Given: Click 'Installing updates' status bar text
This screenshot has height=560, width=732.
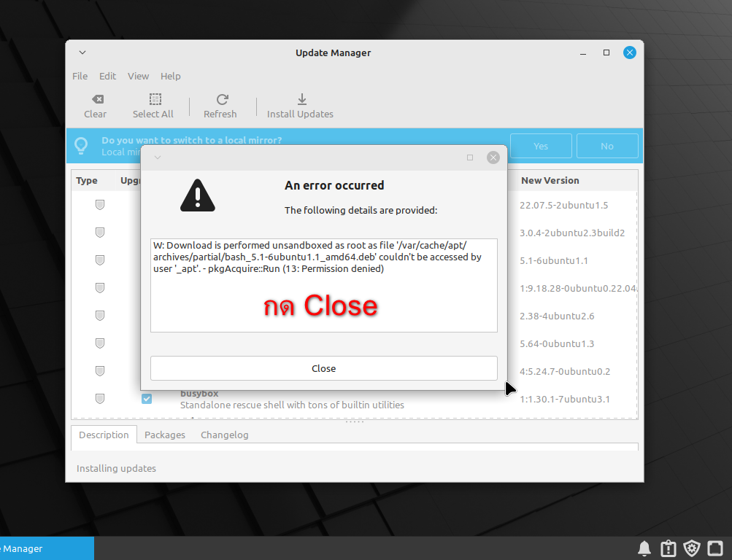Looking at the screenshot, I should 116,468.
